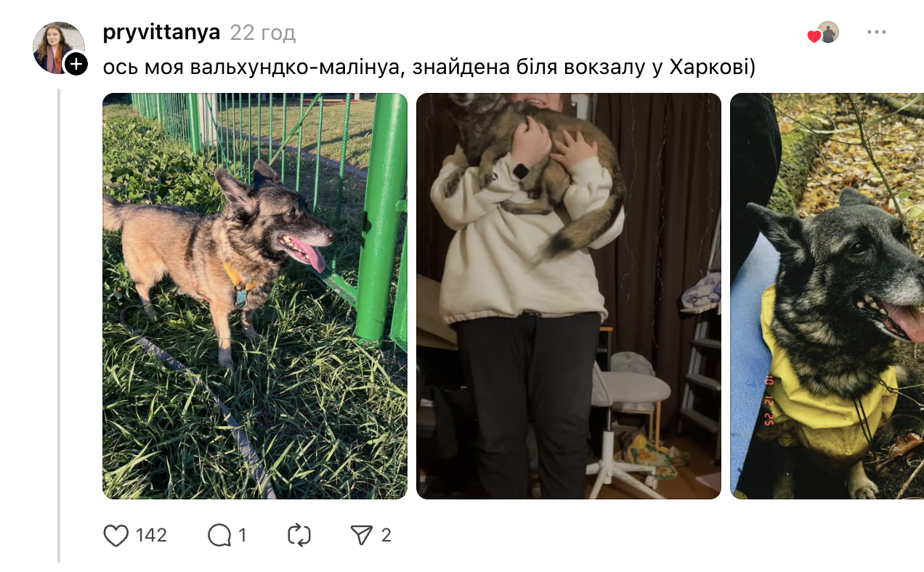This screenshot has height=572, width=924.
Task: Open the photo of dog in yellow raincoat
Action: coord(827,296)
